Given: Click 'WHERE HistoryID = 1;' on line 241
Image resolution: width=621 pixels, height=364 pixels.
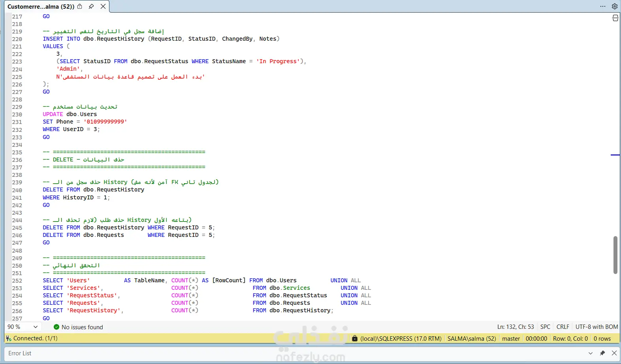Looking at the screenshot, I should tap(76, 197).
